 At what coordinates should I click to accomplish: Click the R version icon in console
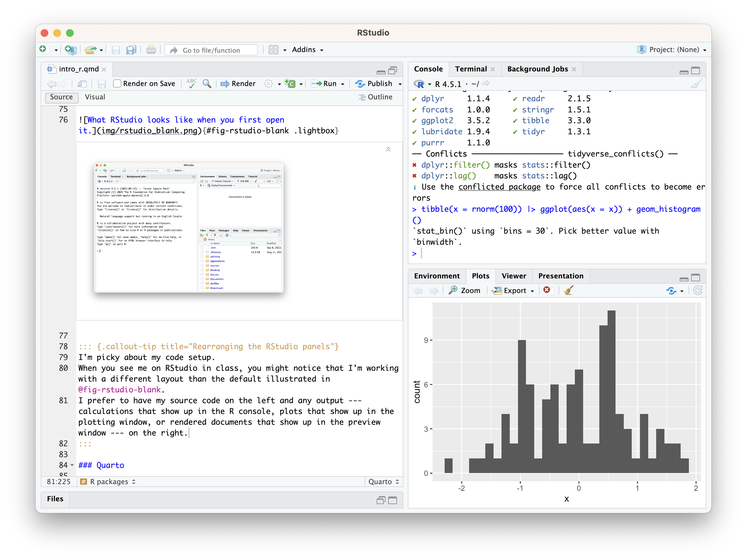click(419, 84)
